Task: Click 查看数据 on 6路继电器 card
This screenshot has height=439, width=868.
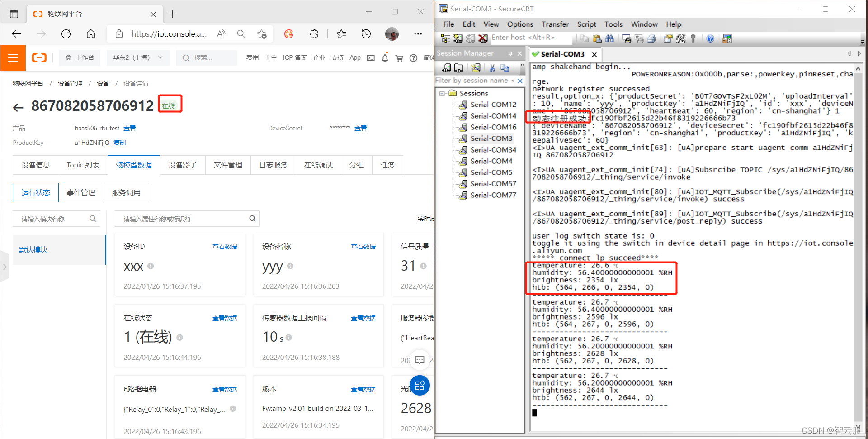Action: pyautogui.click(x=225, y=390)
